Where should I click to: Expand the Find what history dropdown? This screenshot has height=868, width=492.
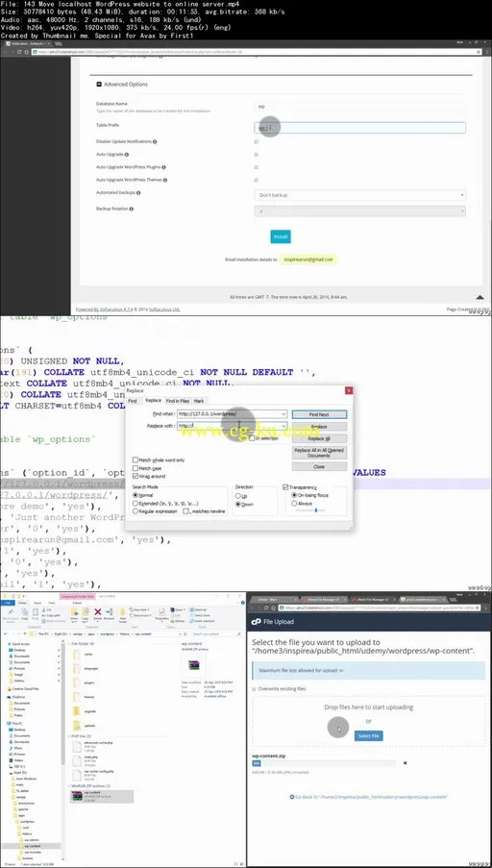283,414
